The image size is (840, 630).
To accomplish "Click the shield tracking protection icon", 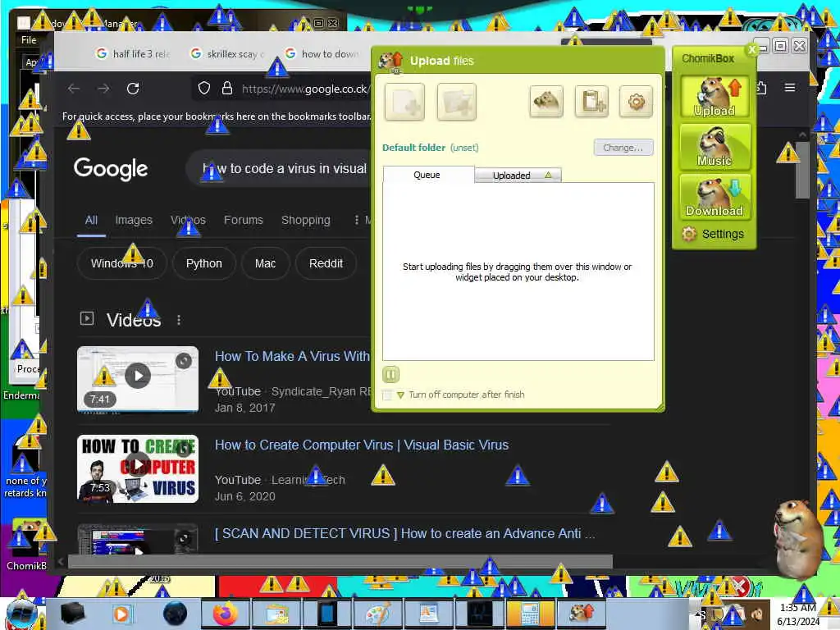I will click(204, 89).
